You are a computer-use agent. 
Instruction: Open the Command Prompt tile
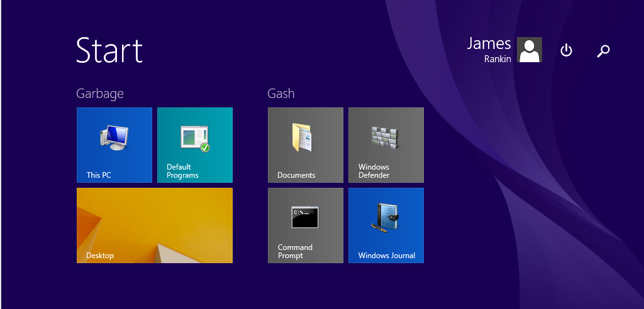click(x=305, y=225)
